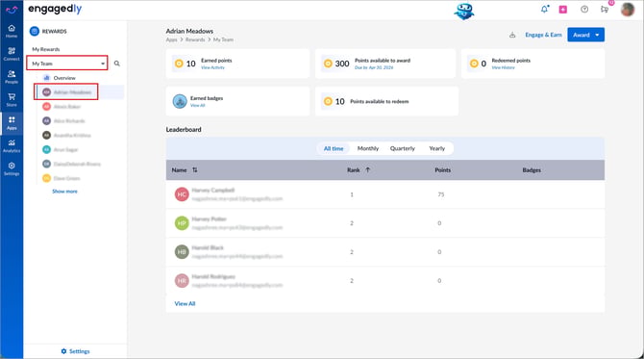This screenshot has width=644, height=359.
Task: Open Analytics in the left sidebar
Action: [12, 146]
